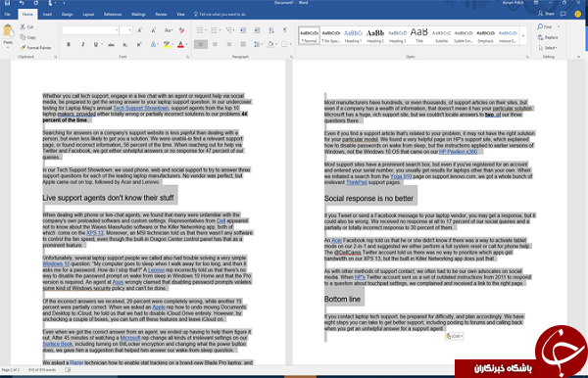Open Customize Quick Access Toolbar arrow
This screenshot has height=378, width=588.
click(64, 3)
